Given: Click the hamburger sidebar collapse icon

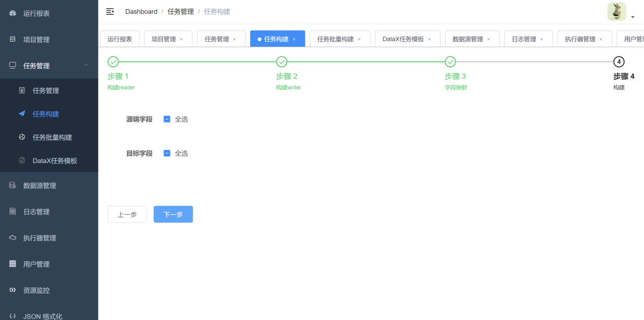Looking at the screenshot, I should (110, 12).
